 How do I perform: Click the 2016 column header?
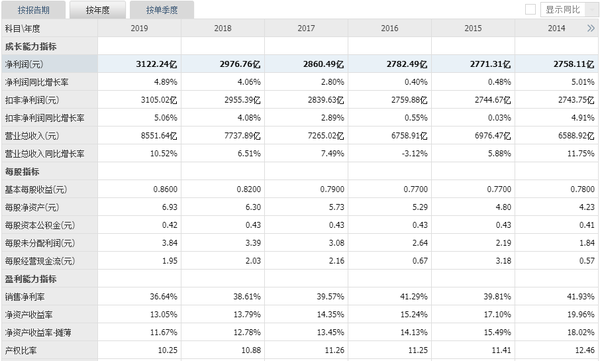[x=390, y=28]
